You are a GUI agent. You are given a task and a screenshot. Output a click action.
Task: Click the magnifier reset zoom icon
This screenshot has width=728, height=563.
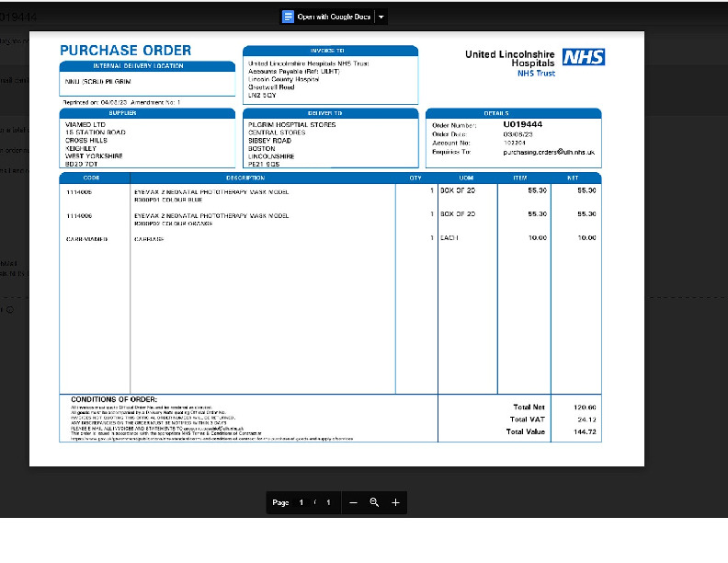(x=374, y=502)
